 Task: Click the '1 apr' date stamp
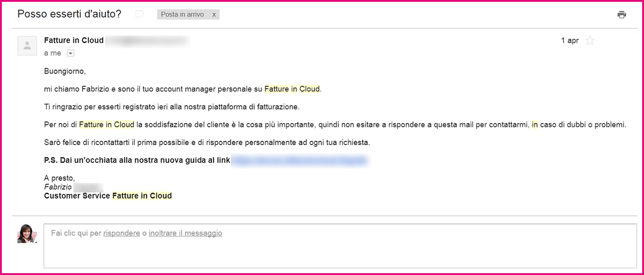570,41
